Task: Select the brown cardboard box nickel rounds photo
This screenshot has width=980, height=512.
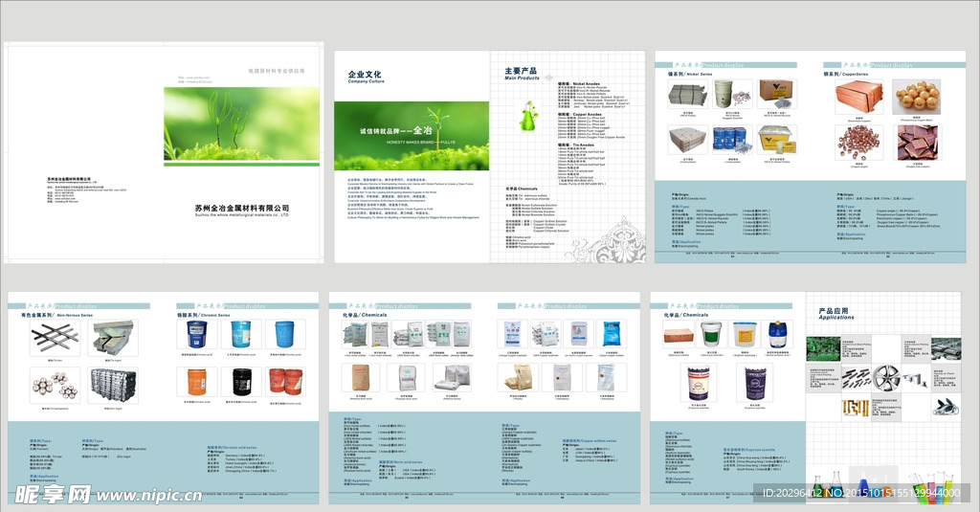Action: click(x=777, y=95)
